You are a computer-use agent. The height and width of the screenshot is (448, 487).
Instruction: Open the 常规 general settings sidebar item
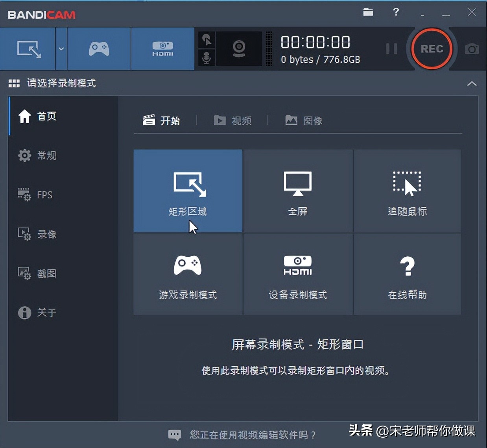pos(63,156)
